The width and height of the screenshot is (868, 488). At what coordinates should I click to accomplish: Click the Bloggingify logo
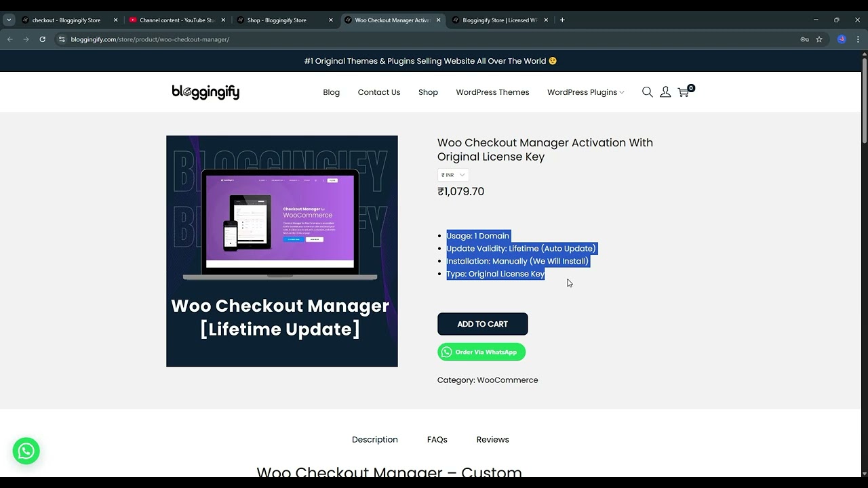[205, 92]
